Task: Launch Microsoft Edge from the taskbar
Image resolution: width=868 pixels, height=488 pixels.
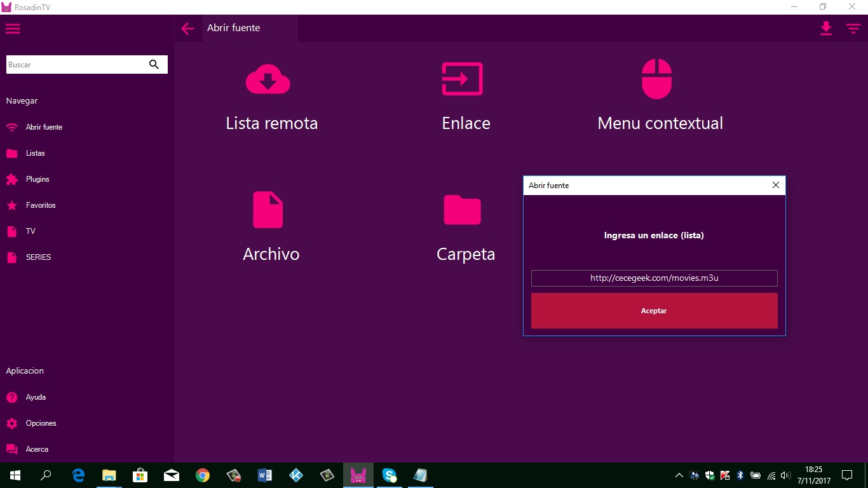Action: click(x=78, y=475)
